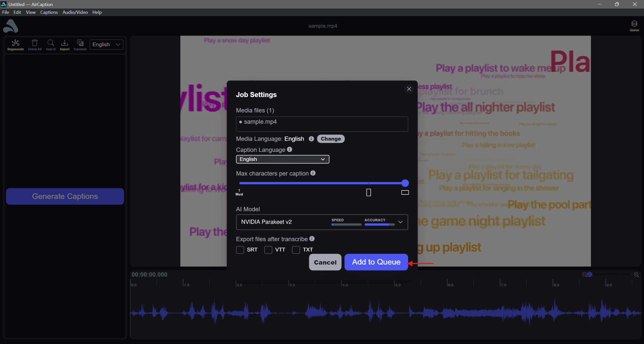Screen dimensions: 644x344
Task: Click the 2.0 second timeline marker
Action: click(239, 285)
